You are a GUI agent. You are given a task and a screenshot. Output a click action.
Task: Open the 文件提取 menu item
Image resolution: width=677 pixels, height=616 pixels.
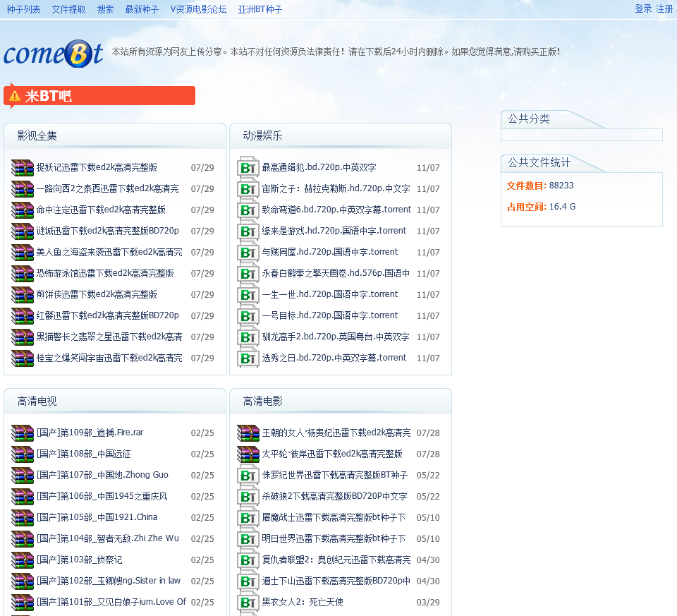click(68, 9)
